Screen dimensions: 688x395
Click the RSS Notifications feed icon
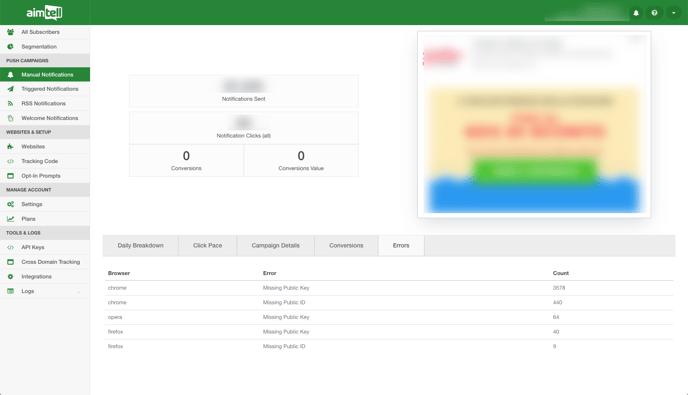pos(11,104)
